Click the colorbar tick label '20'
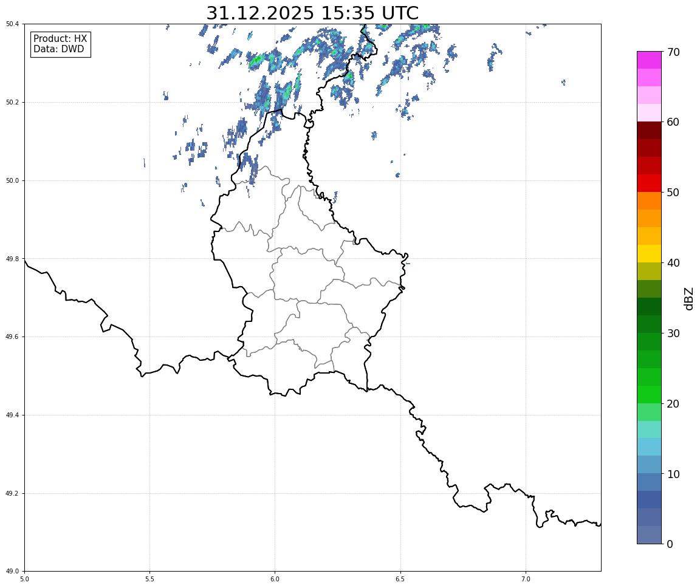This screenshot has width=700, height=588. click(x=673, y=404)
